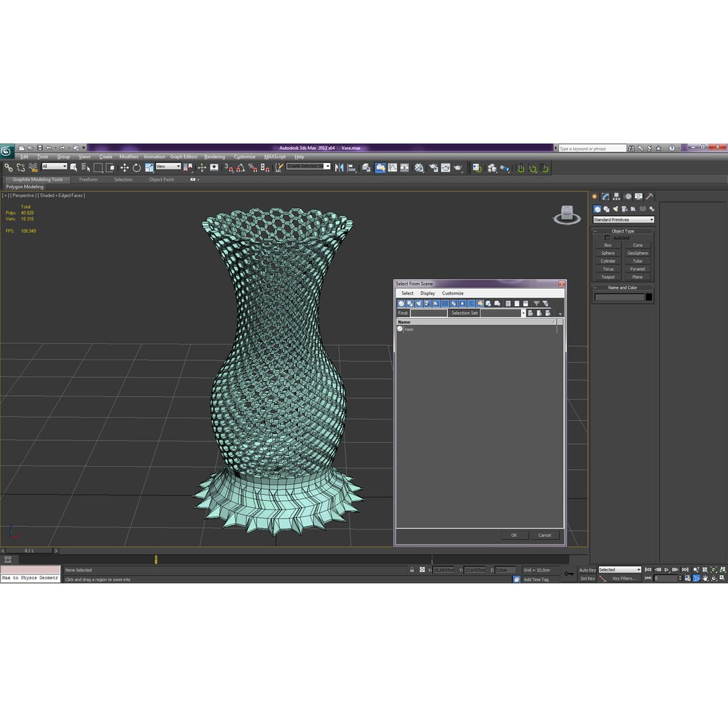Viewport: 728px width, 728px height.
Task: Open the Curve Editor icon
Action: pos(393,168)
